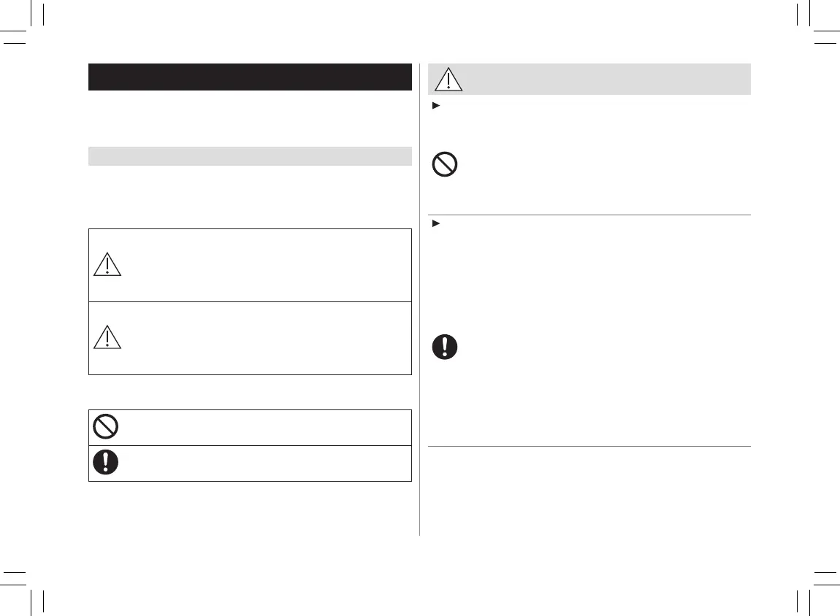Click the first arrow bullet in right column

coord(434,107)
